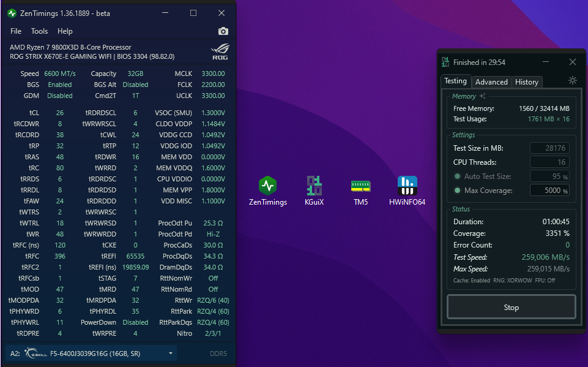This screenshot has width=588, height=367.
Task: Click the Speed value 6600 MT/s
Action: pyautogui.click(x=60, y=74)
